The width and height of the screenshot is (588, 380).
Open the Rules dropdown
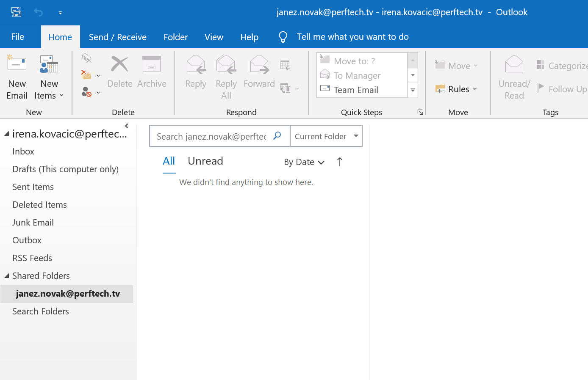pos(456,89)
